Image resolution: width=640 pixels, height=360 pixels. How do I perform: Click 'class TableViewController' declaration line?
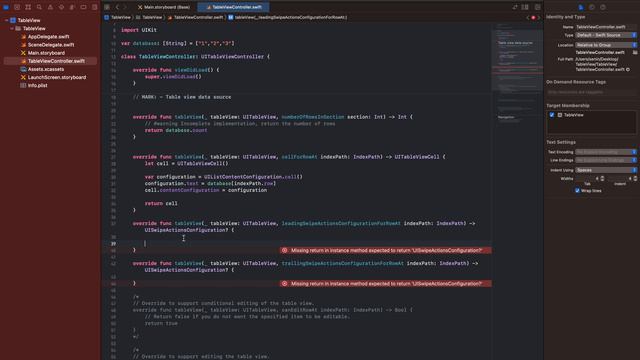click(x=195, y=57)
